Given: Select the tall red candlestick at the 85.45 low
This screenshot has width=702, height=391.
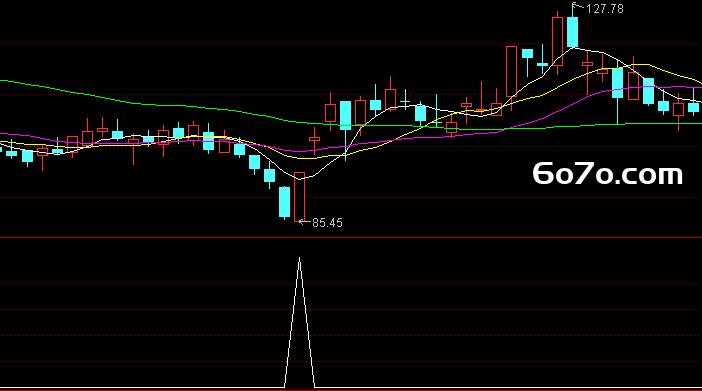Looking at the screenshot, I should click(300, 197).
